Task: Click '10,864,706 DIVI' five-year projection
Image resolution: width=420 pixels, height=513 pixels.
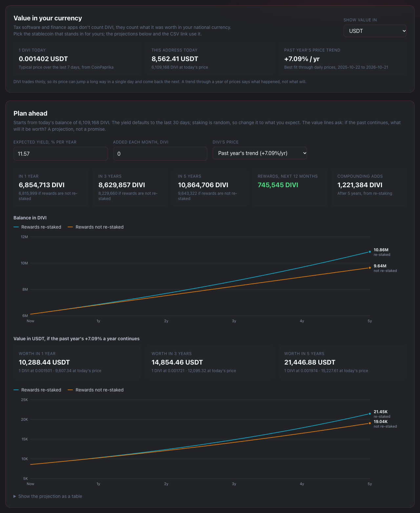Action: coord(203,185)
